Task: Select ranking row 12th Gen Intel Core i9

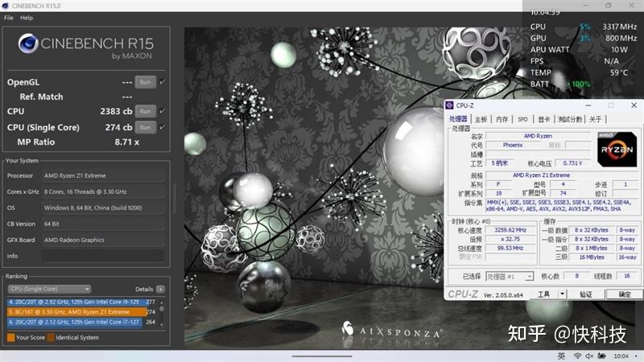Action: click(81, 302)
